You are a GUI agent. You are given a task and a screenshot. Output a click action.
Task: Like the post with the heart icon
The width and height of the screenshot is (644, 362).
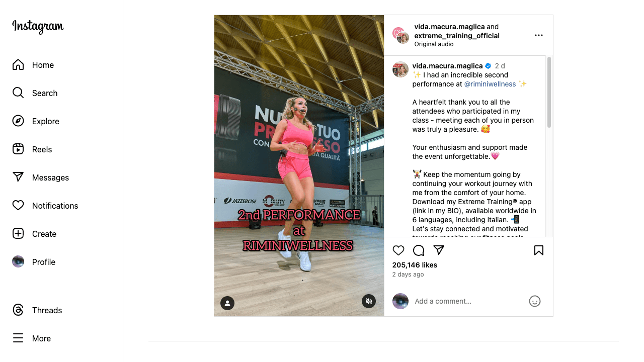(398, 250)
